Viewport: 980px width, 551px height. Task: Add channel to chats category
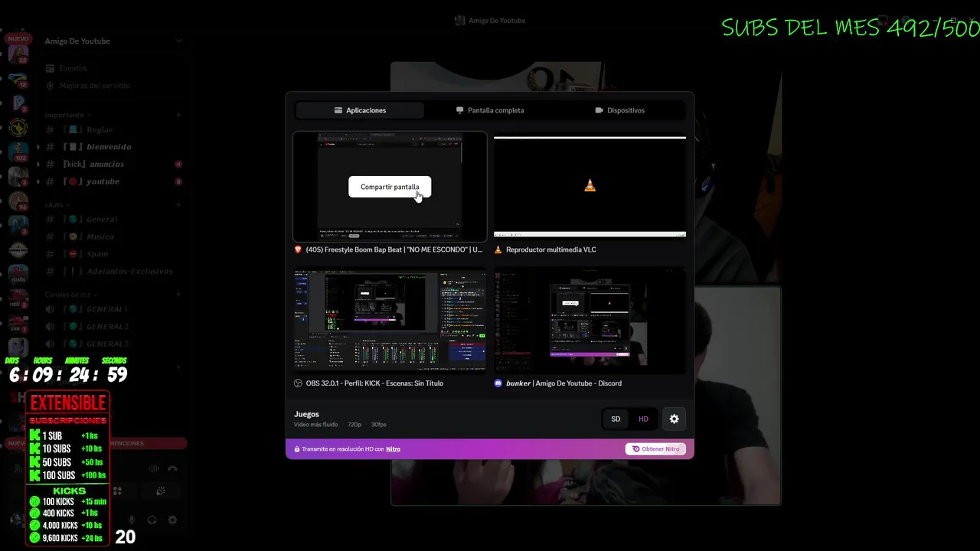click(178, 205)
